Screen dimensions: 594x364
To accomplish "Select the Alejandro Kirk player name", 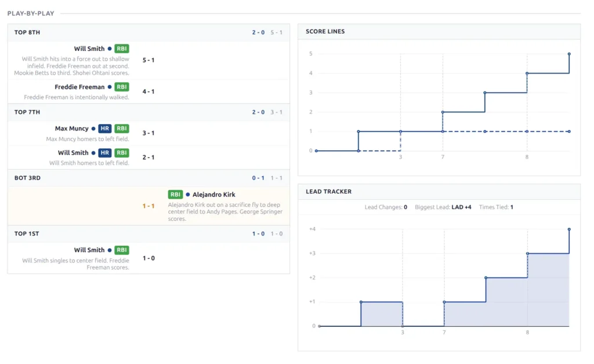I will click(214, 195).
